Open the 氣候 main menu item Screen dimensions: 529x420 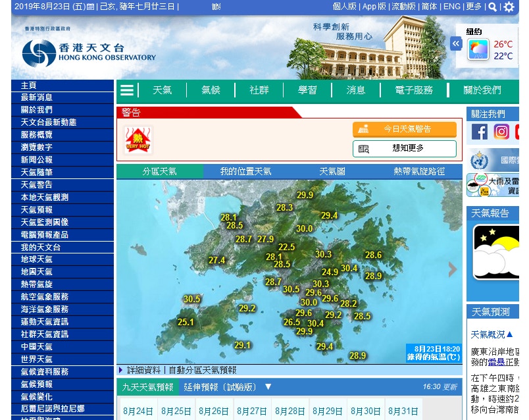[x=211, y=90]
